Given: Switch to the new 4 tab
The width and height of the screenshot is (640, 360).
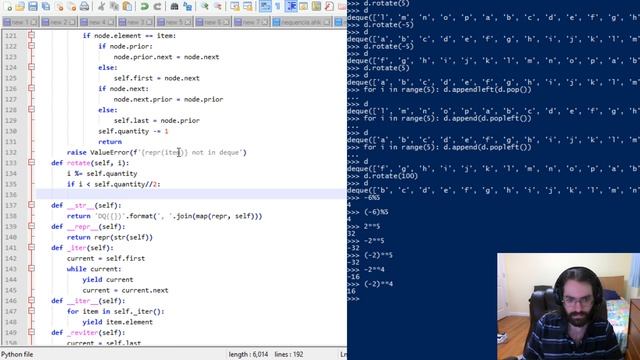Looking at the screenshot, I should pos(97,22).
